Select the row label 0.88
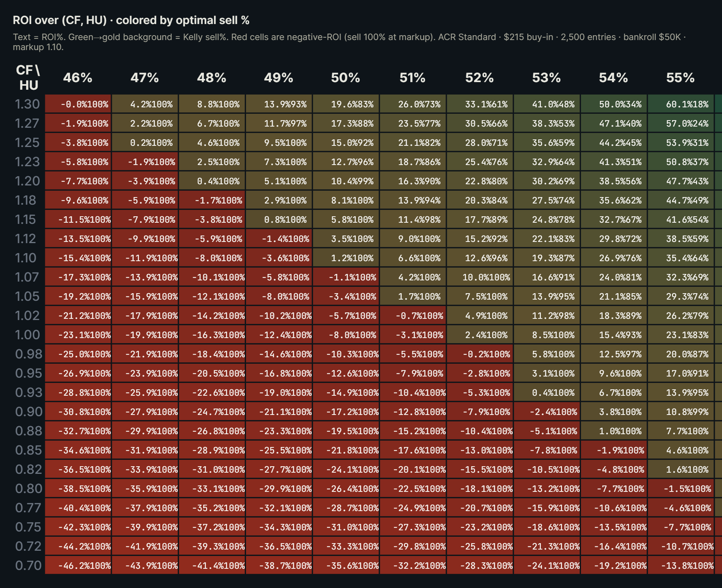Screen dimensions: 722x588 [27, 431]
